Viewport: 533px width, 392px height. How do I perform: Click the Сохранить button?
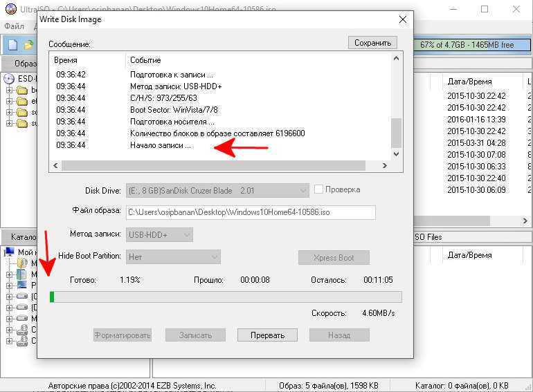coord(372,43)
